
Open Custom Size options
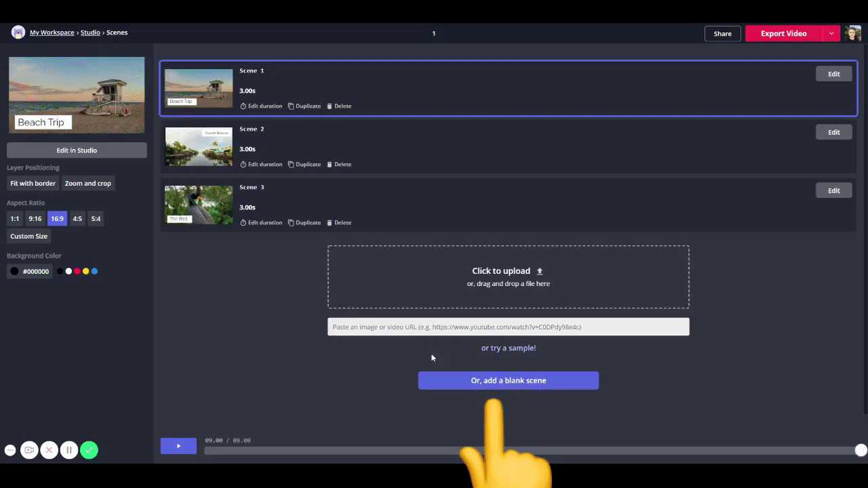29,237
